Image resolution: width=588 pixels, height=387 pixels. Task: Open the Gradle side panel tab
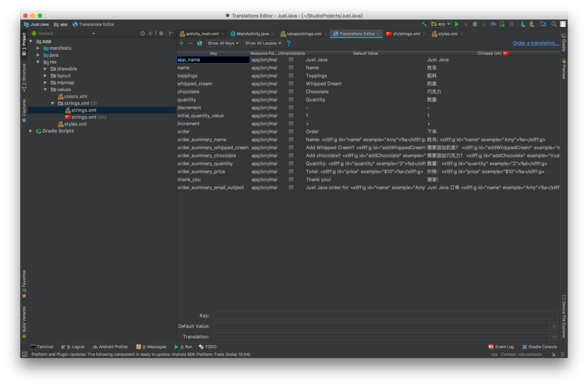564,42
